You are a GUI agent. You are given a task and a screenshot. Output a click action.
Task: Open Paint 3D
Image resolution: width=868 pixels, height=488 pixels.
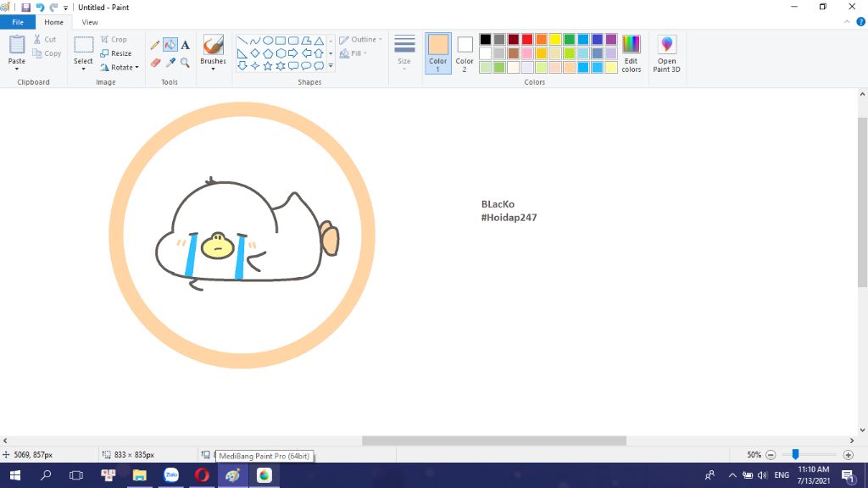(666, 53)
